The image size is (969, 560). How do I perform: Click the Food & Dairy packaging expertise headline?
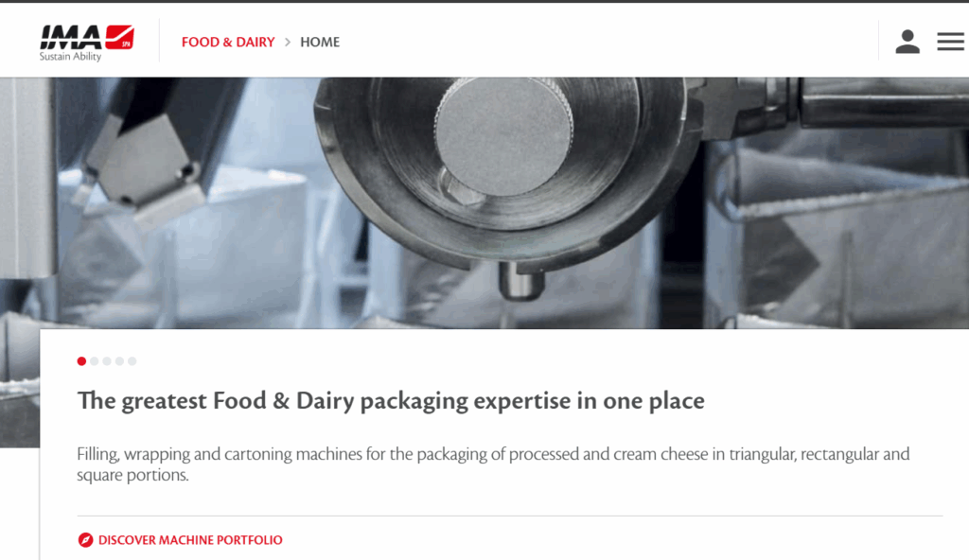click(390, 401)
